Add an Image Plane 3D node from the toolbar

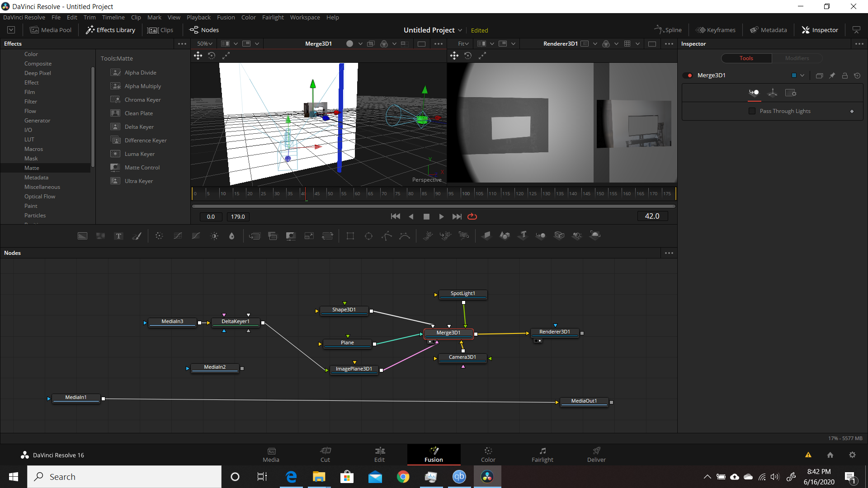coord(486,235)
